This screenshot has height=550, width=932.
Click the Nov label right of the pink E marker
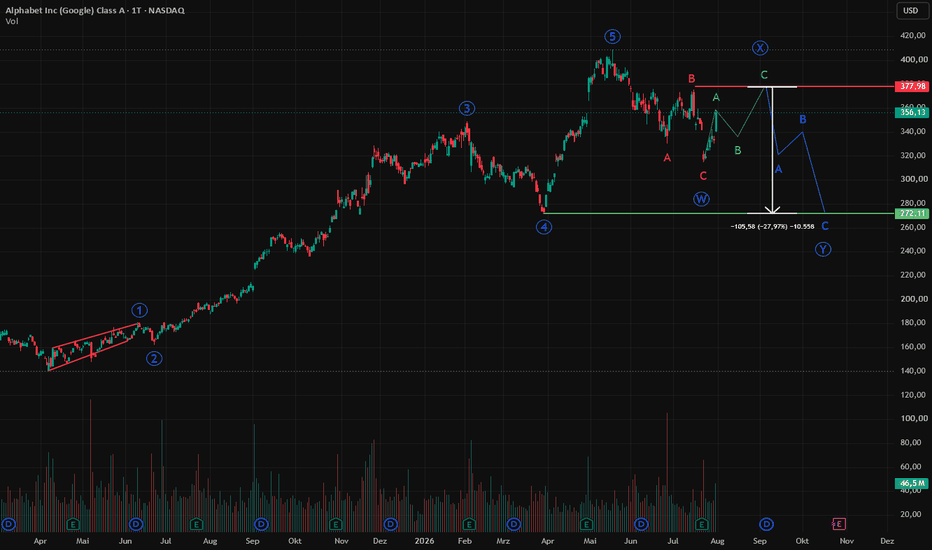(846, 541)
